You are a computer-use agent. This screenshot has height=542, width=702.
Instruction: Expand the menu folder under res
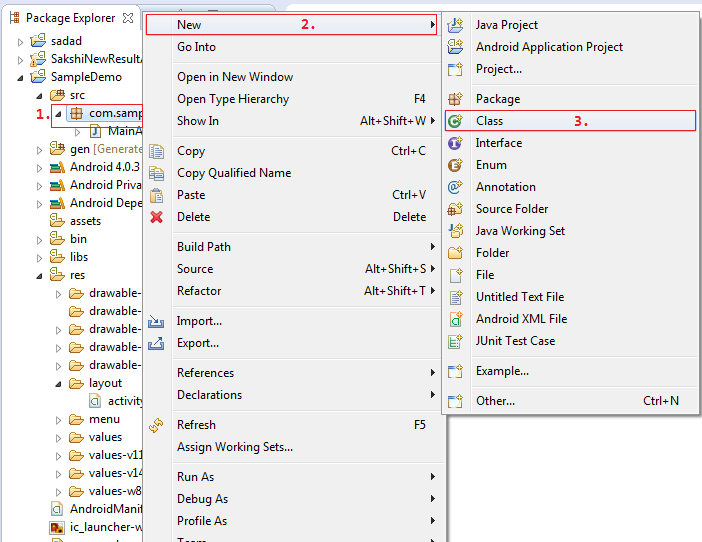tap(59, 419)
